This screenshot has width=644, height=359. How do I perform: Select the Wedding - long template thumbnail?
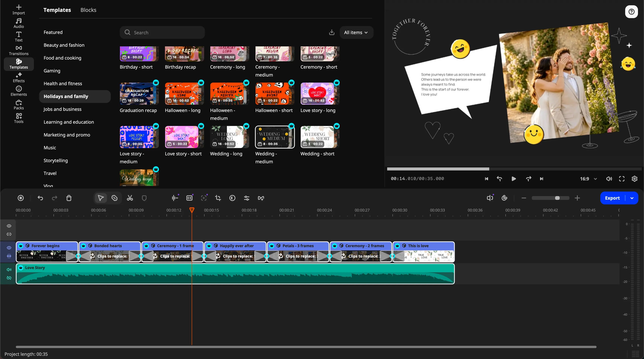(229, 137)
